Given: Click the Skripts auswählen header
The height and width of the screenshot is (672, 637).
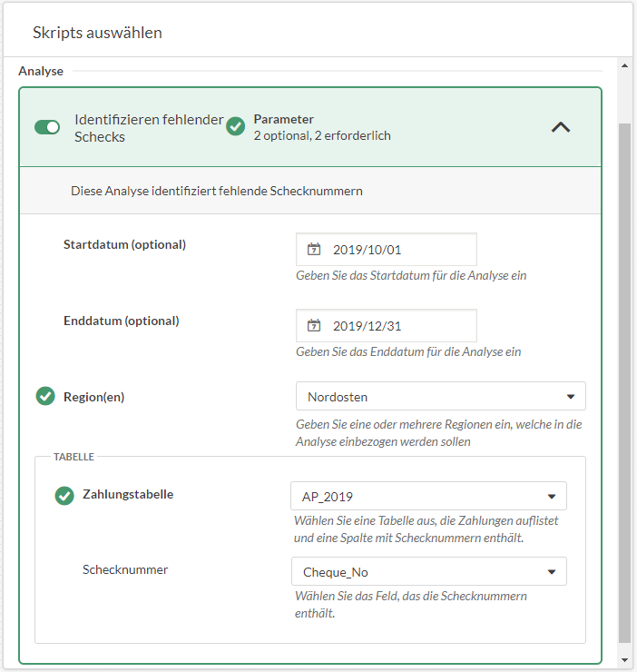Looking at the screenshot, I should [97, 33].
